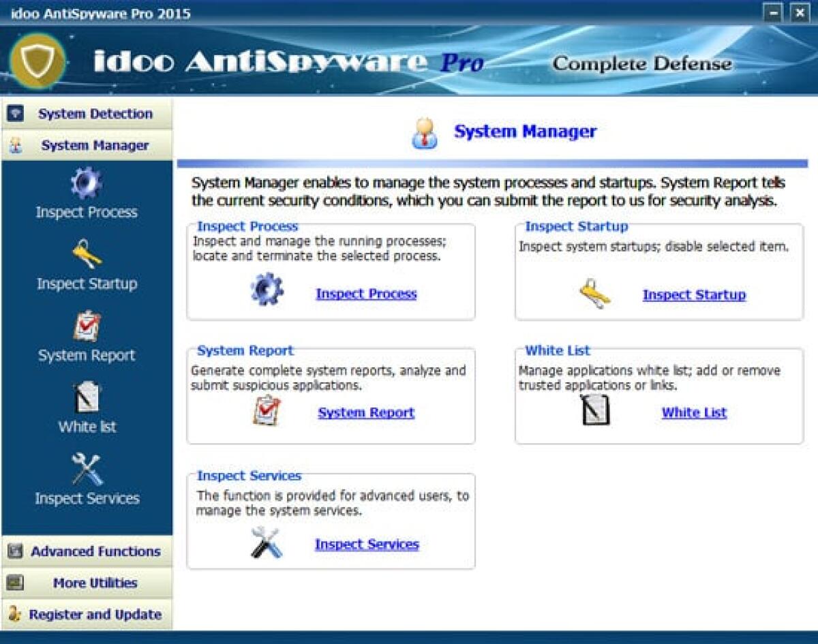Open the Inspect Services link
The width and height of the screenshot is (818, 644).
point(366,544)
